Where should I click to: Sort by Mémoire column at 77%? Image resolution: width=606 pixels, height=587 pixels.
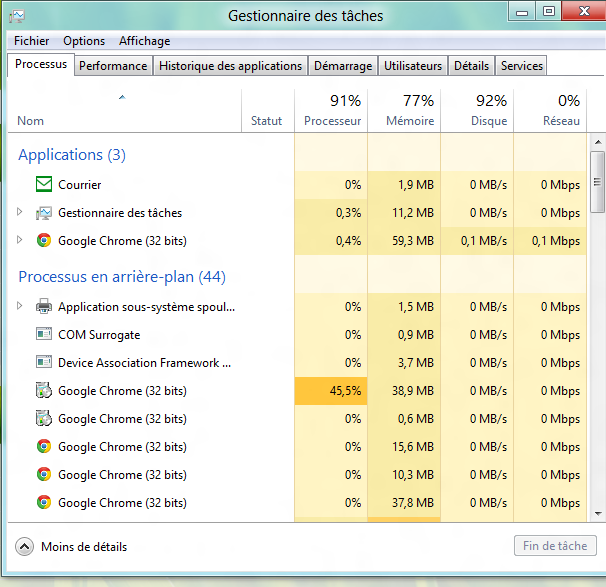point(404,111)
